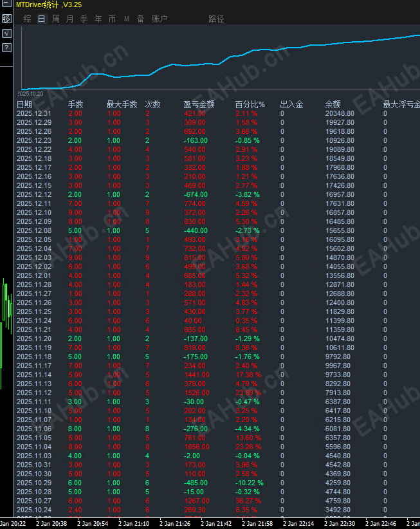Click loss value -163.00

coord(196,141)
